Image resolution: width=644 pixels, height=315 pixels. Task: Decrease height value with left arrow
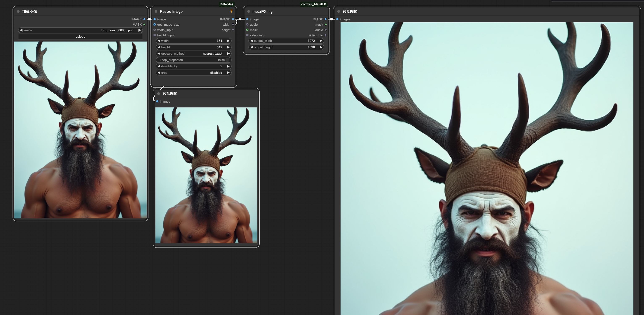[159, 47]
